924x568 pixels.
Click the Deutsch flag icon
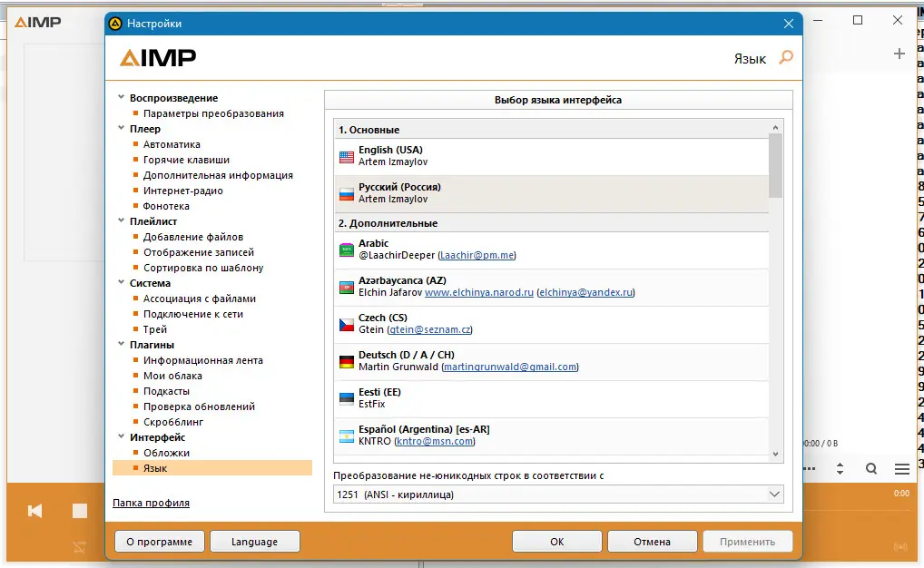pos(347,361)
